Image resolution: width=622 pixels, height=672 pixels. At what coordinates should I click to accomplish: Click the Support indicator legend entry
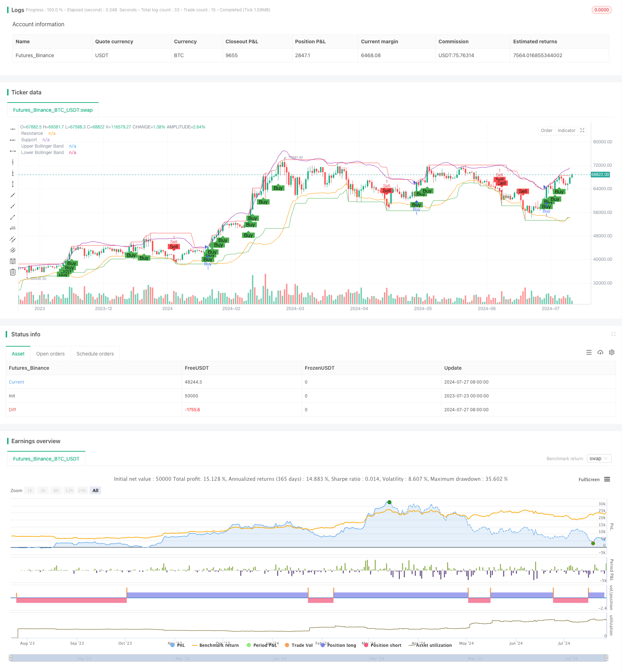coord(35,140)
